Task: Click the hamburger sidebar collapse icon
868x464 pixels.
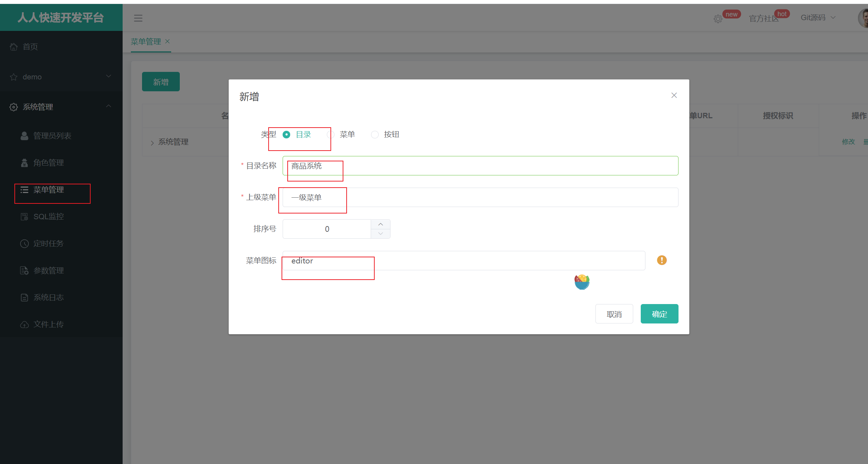Action: (x=138, y=18)
